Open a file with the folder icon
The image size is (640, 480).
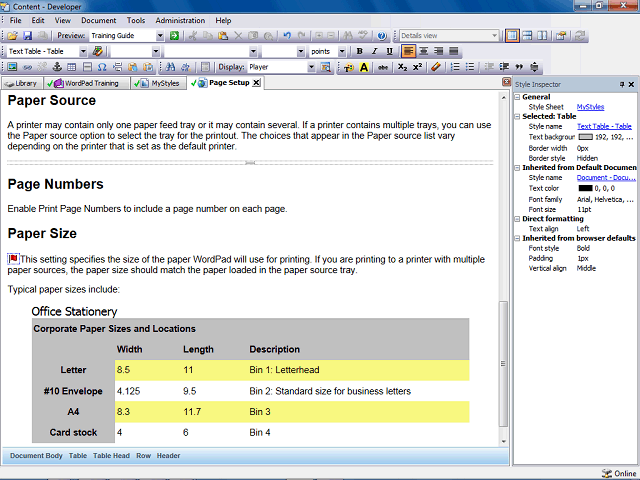12,36
